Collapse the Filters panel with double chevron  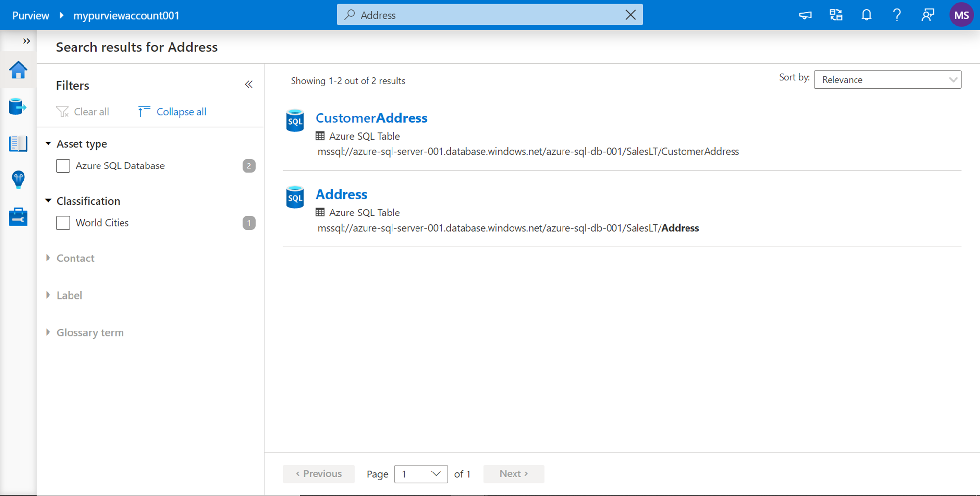(x=249, y=84)
